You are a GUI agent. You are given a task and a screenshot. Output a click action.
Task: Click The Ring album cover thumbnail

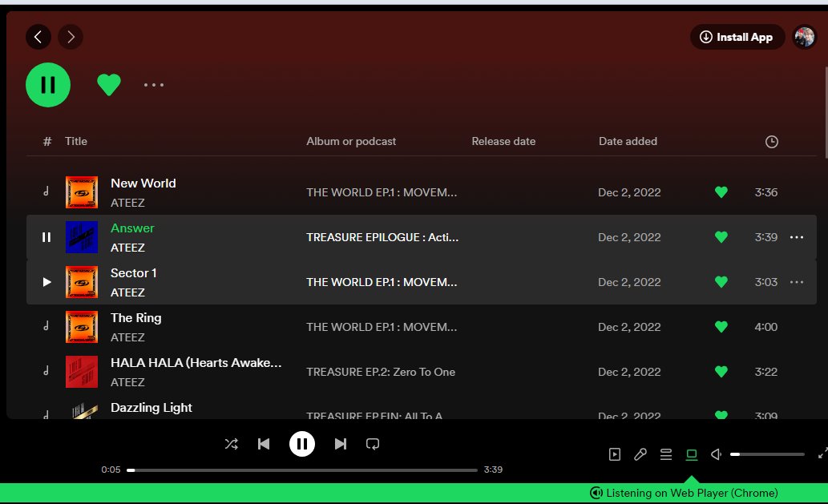81,327
